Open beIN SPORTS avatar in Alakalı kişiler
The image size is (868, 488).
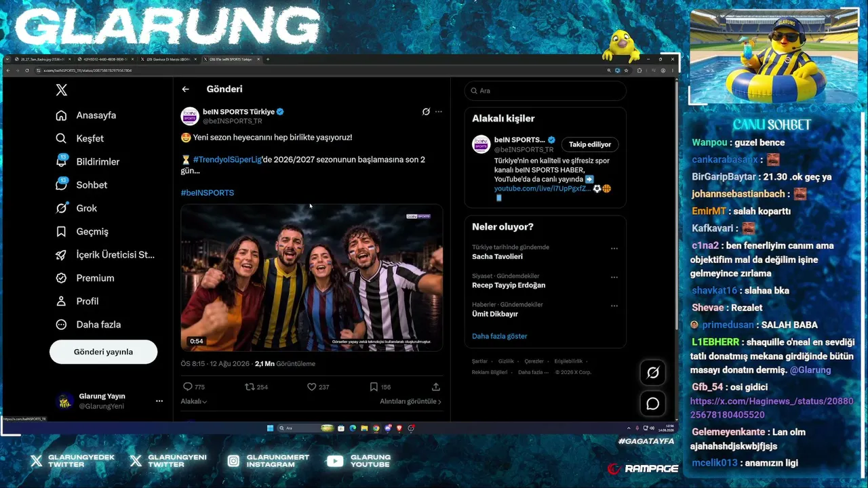pos(481,144)
